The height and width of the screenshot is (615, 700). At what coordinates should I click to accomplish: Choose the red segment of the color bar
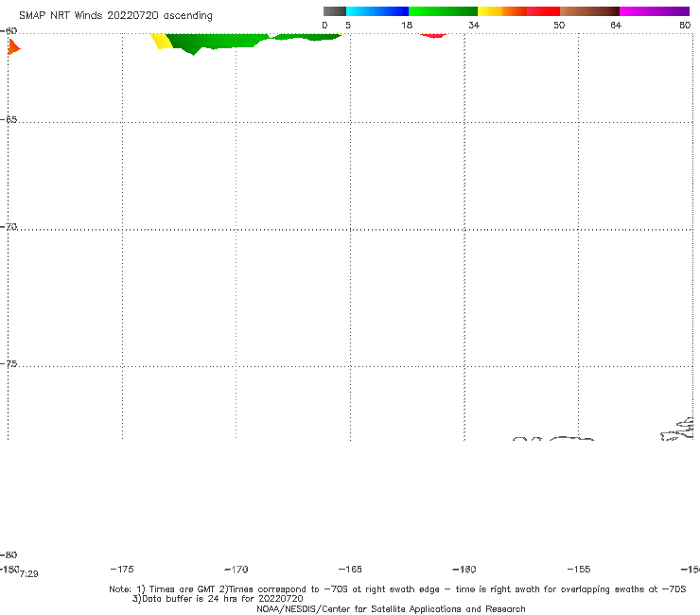[x=543, y=11]
